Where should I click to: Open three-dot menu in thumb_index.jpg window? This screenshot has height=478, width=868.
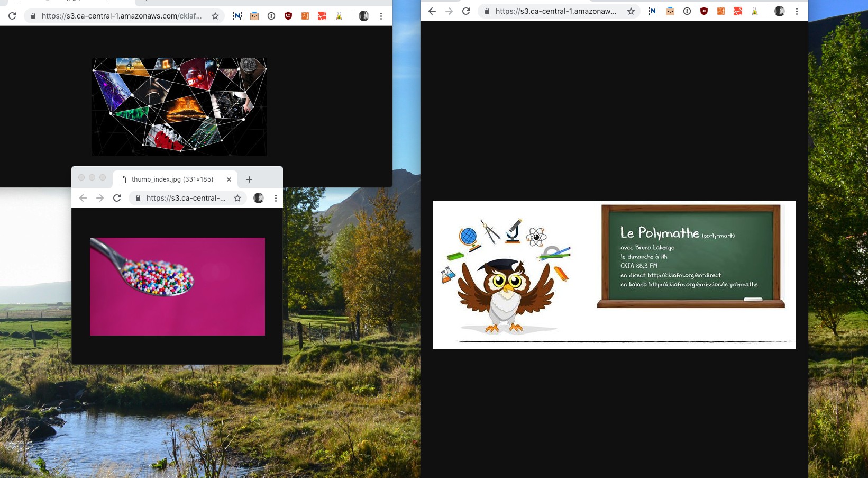coord(276,198)
